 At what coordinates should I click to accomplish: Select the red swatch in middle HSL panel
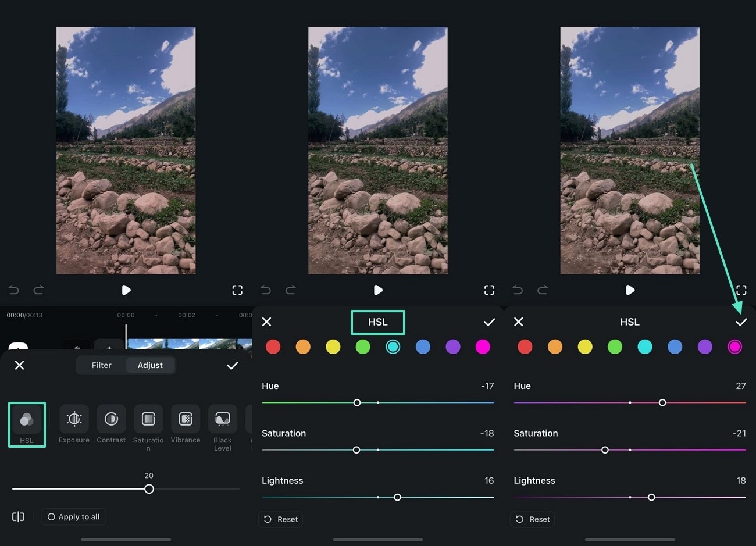(x=273, y=347)
